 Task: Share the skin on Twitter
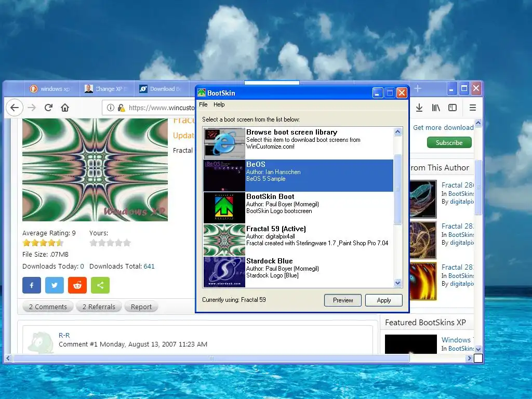(54, 285)
